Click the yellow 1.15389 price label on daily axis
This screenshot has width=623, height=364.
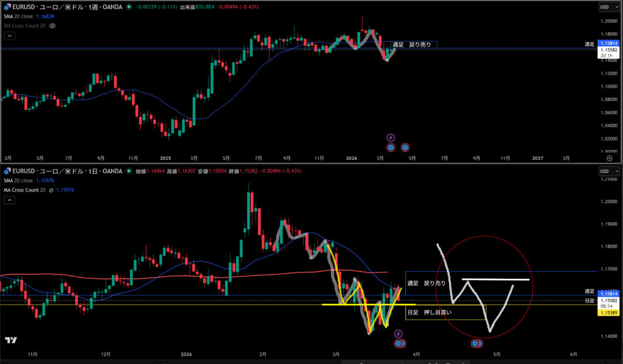click(x=608, y=312)
